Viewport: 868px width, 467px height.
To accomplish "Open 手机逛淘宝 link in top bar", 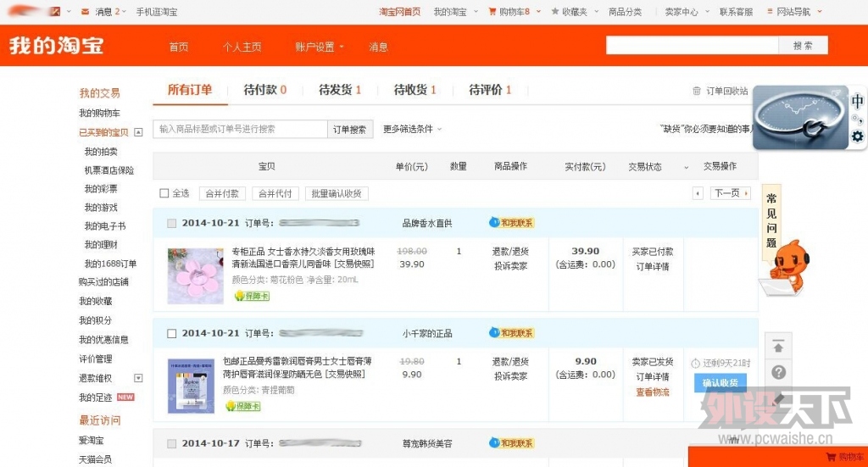I will click(157, 12).
